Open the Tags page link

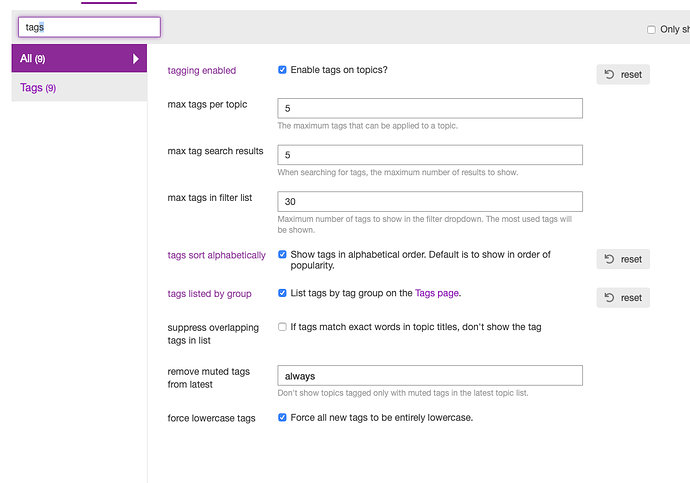[x=437, y=293]
